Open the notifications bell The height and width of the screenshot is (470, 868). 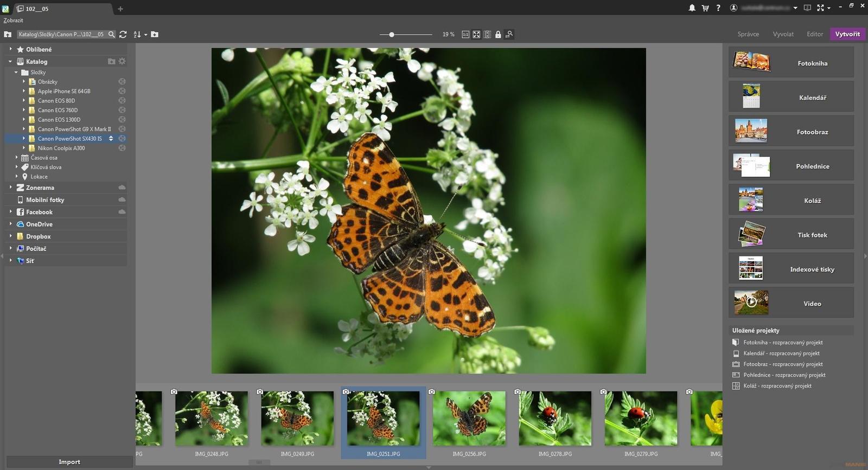692,8
